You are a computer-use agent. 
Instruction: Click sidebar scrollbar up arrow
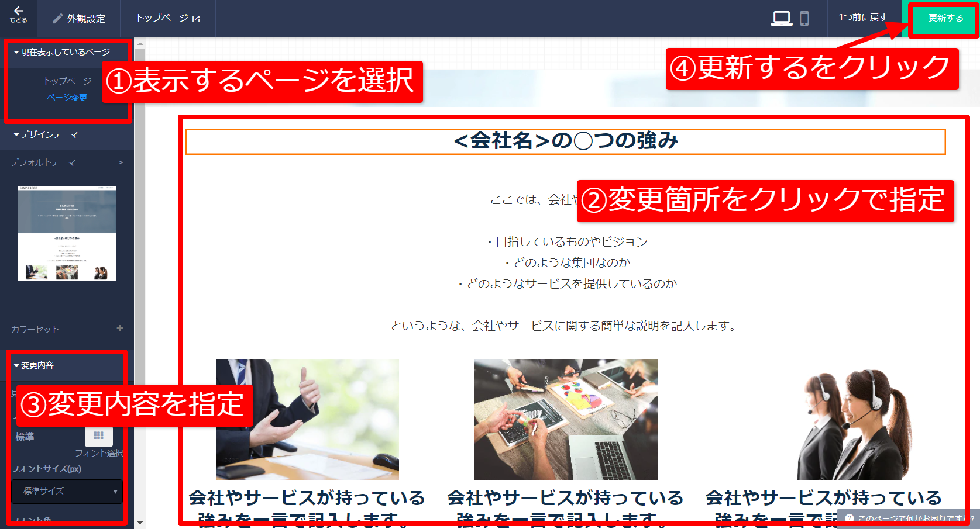point(139,43)
